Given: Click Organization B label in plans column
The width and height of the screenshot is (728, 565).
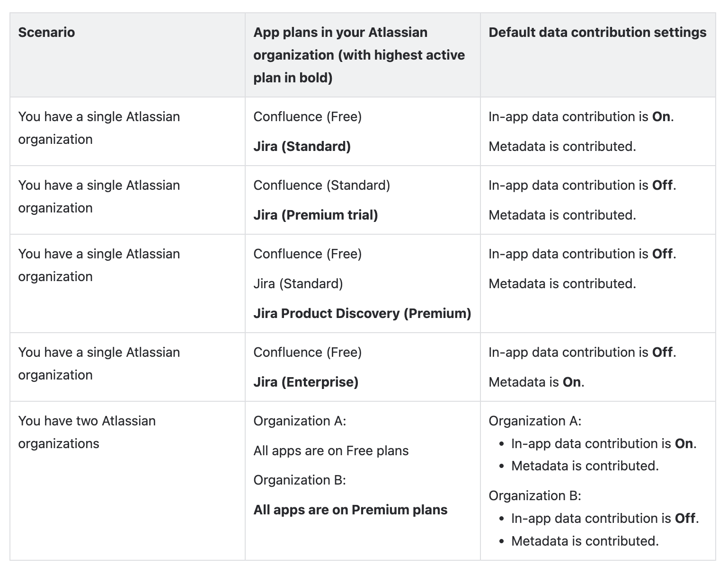Looking at the screenshot, I should click(300, 480).
